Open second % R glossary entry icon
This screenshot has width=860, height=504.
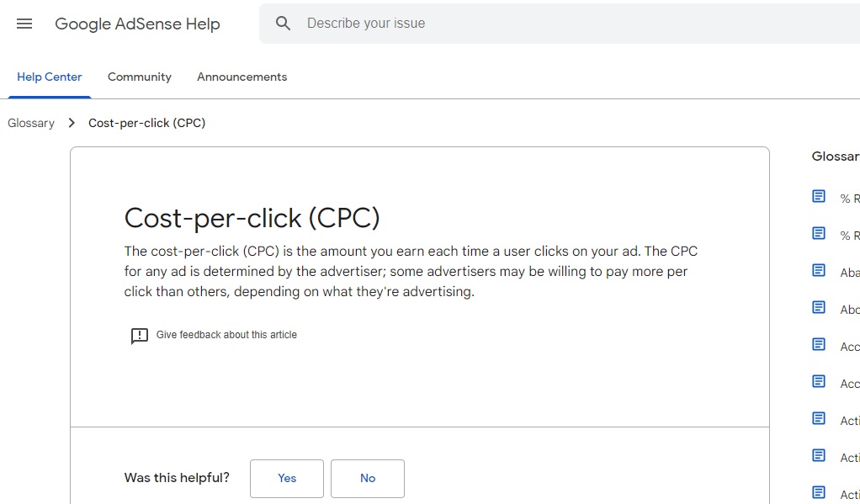tap(818, 234)
